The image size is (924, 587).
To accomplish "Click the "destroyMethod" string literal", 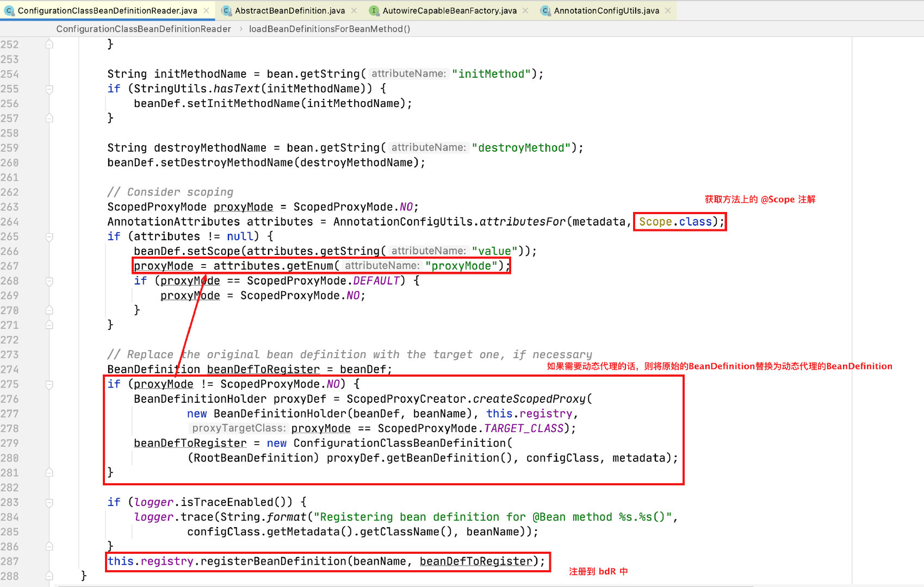I will (x=521, y=148).
